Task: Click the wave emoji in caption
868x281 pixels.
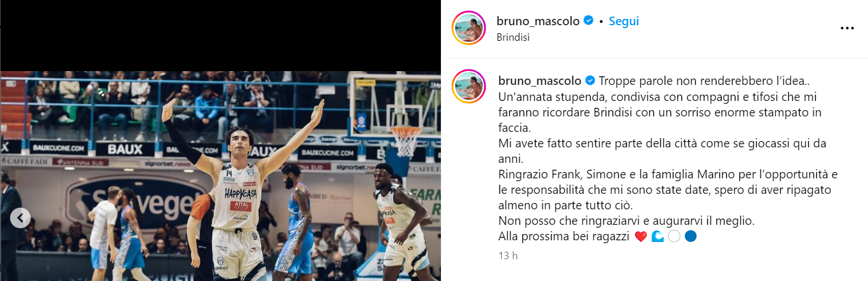Action: click(x=658, y=236)
